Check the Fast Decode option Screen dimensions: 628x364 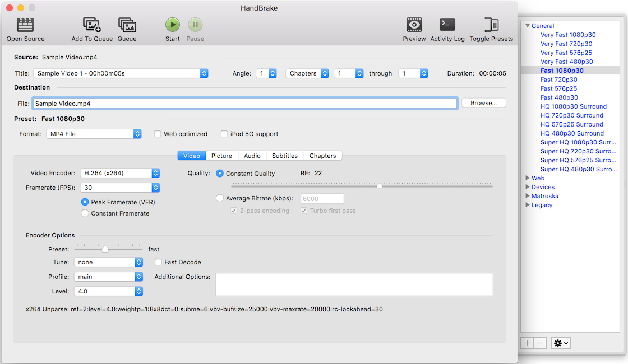(x=159, y=262)
